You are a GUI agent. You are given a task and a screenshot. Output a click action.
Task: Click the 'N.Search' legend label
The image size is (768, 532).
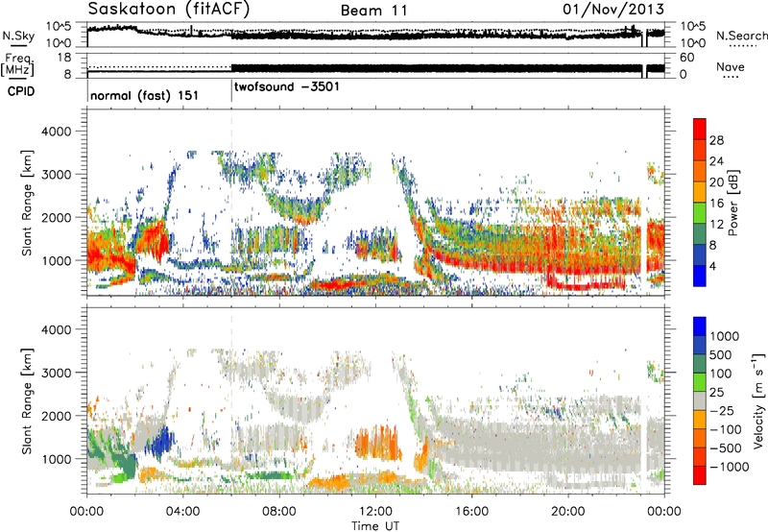(741, 36)
